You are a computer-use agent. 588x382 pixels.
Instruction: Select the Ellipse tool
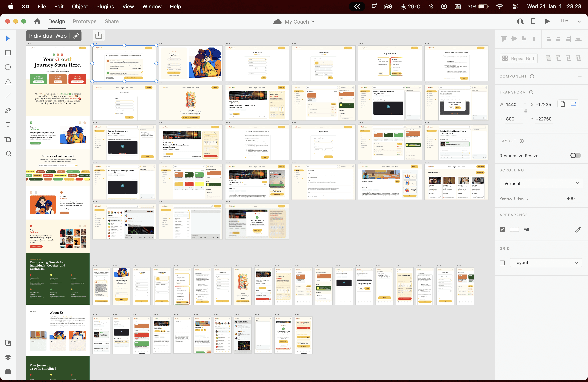(8, 67)
